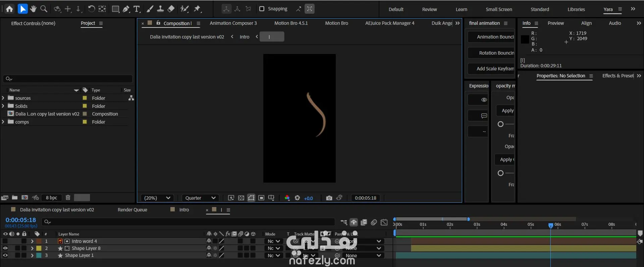Show the Intro word 4 layer
The width and height of the screenshot is (644, 267).
(5, 241)
